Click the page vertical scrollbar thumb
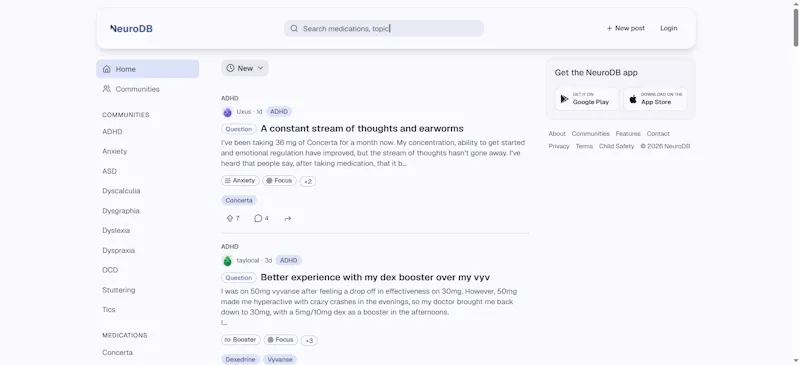 796,27
